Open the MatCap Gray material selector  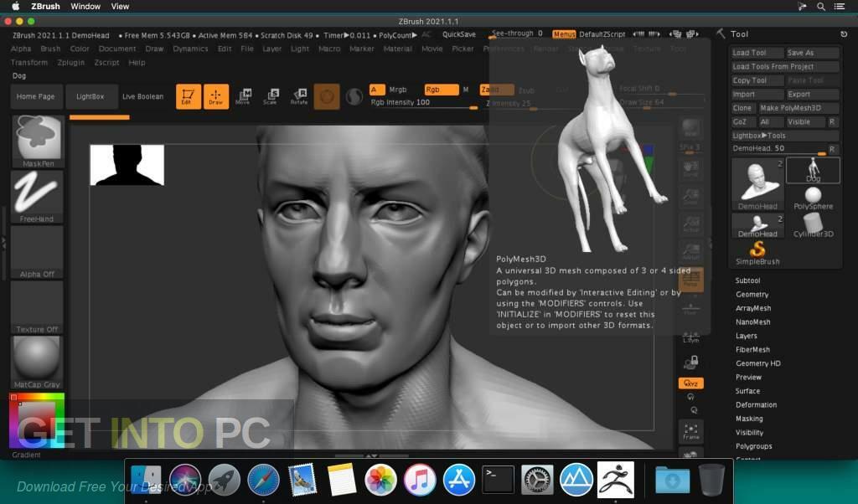tap(37, 363)
